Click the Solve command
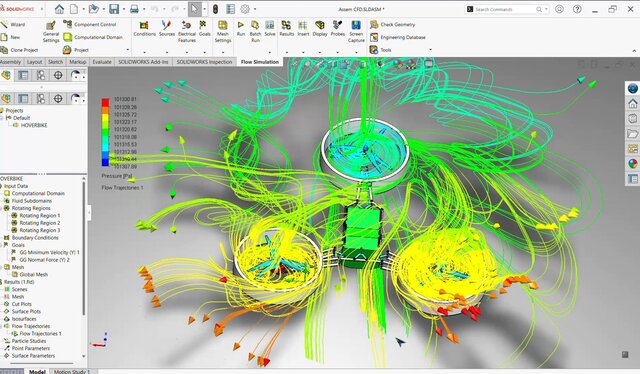The height and width of the screenshot is (374, 640). click(x=270, y=29)
